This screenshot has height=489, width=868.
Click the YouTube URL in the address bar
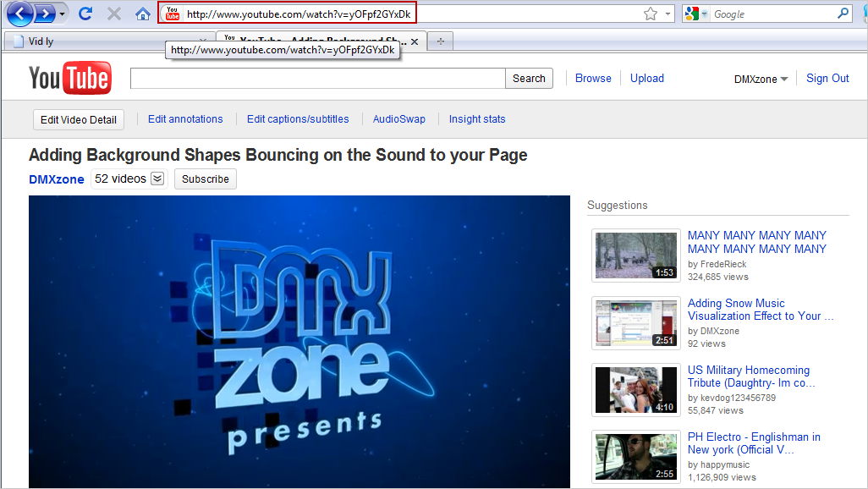tap(299, 14)
